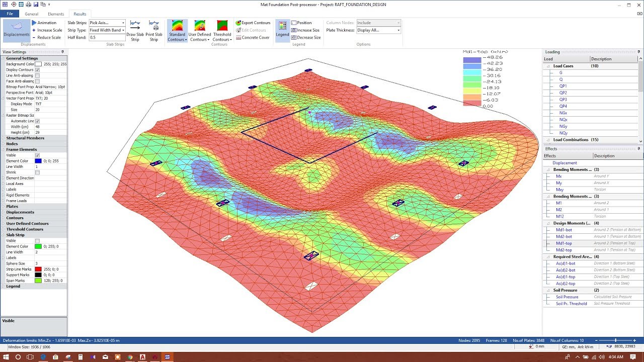This screenshot has width=644, height=362.
Task: Select the G load case
Action: pos(560,73)
